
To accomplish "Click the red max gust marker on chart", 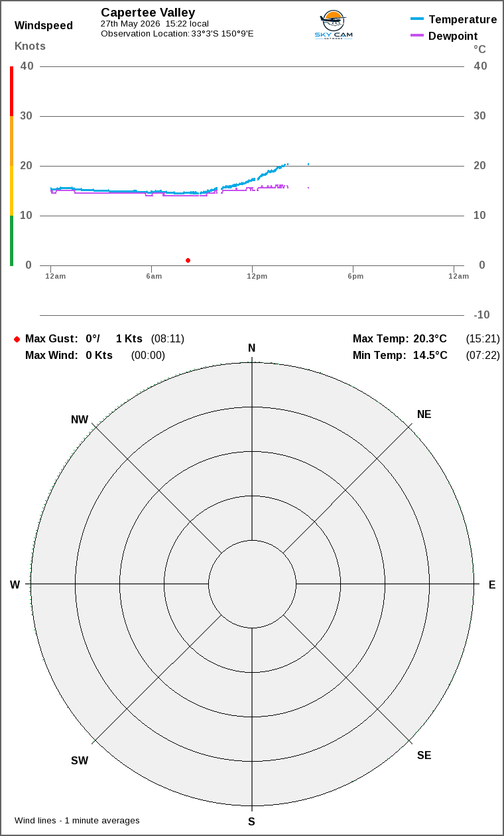I will [188, 260].
